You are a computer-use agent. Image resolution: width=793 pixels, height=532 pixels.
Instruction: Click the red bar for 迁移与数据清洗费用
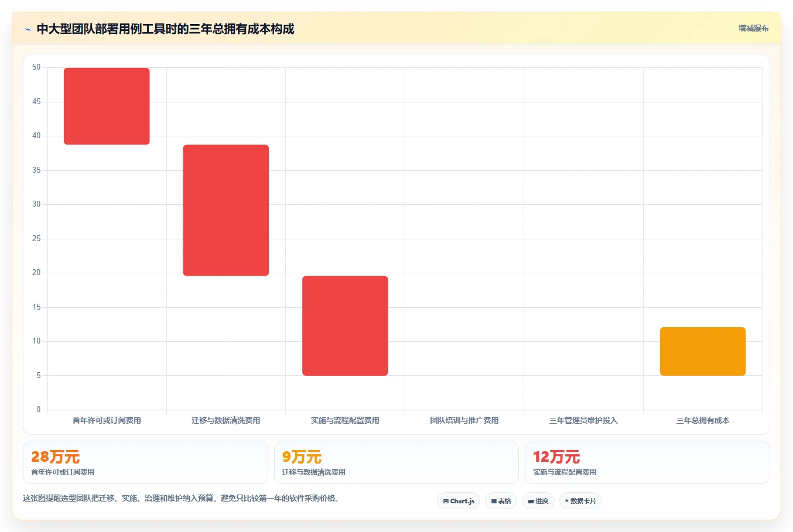point(226,210)
